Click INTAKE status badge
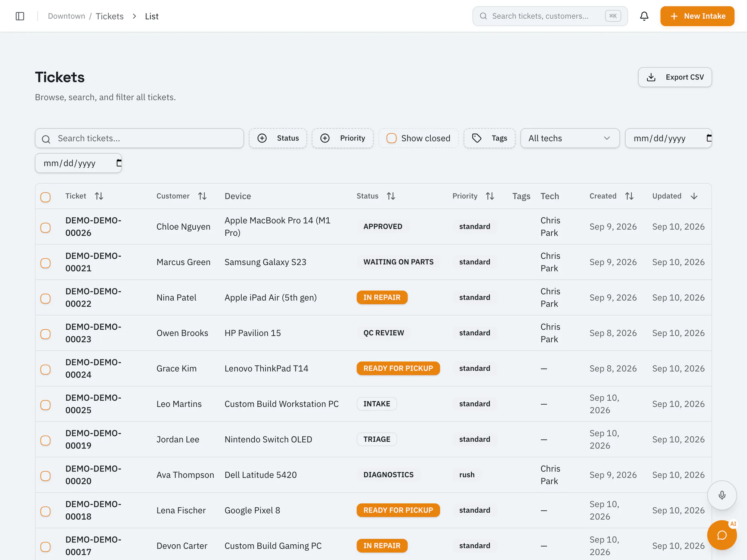This screenshot has height=560, width=747. [376, 404]
